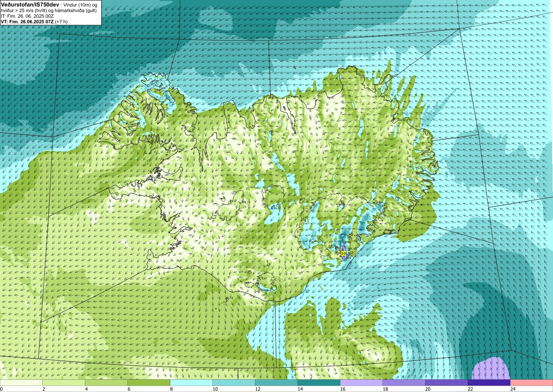The image size is (553, 392).
Task: Click the 12–14 m/s teal legend swatch
Action: coord(276,383)
